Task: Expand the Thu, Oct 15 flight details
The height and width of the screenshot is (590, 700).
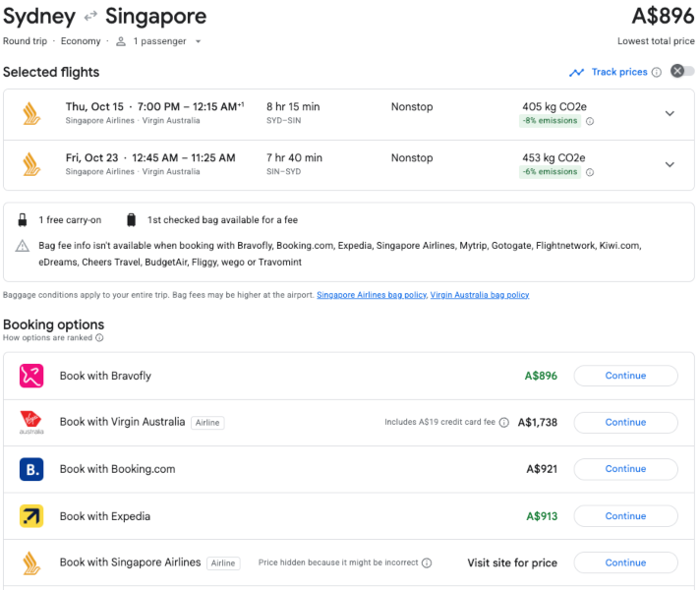Action: point(670,113)
